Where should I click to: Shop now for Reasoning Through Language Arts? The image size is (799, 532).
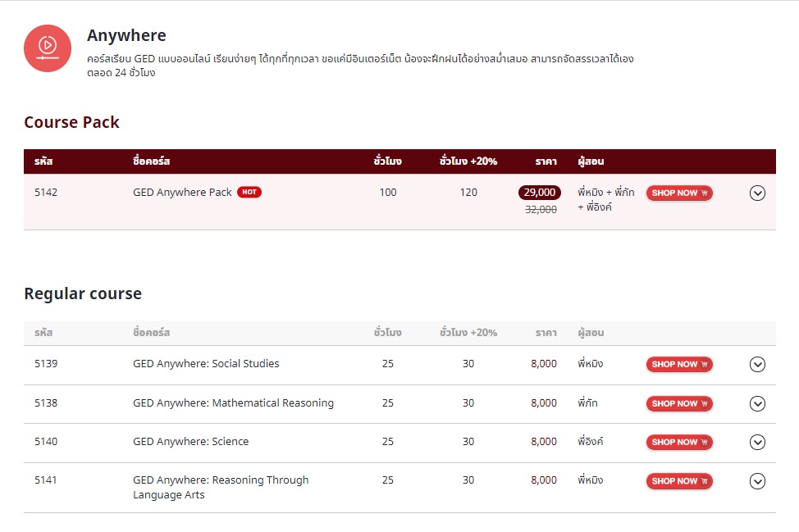tap(679, 481)
